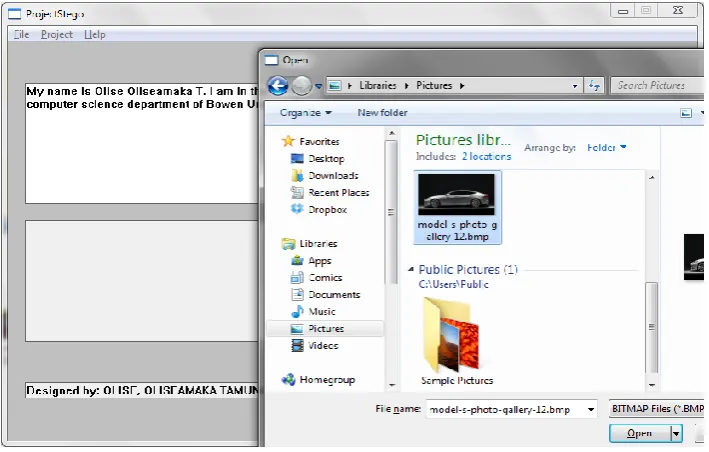Open the BITMAP Files type filter
This screenshot has height=452, width=709.
[x=657, y=409]
